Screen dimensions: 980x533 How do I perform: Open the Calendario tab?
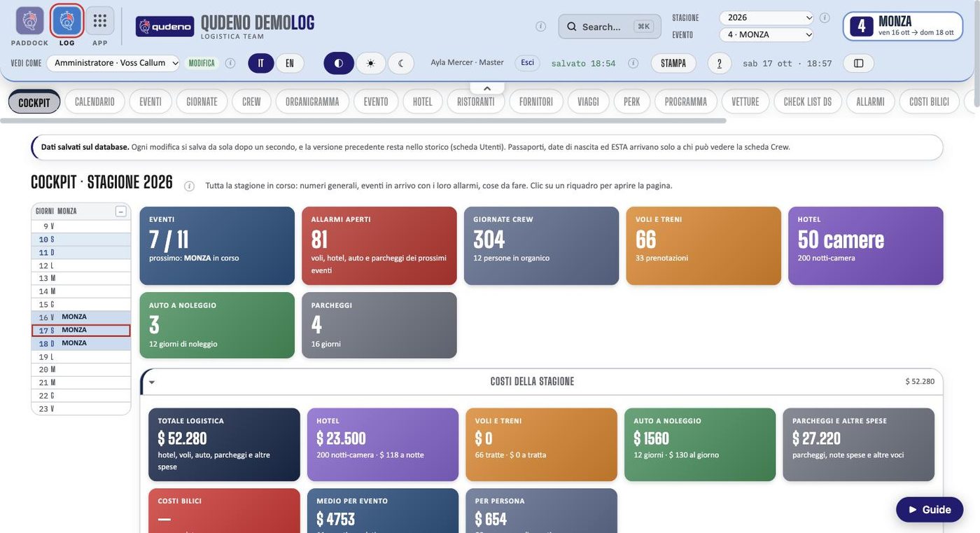94,102
